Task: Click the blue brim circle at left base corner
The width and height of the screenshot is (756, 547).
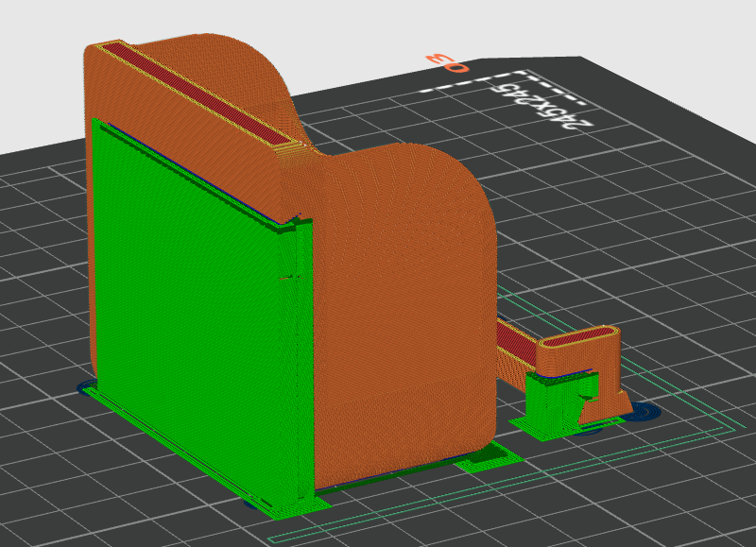Action: click(x=87, y=387)
